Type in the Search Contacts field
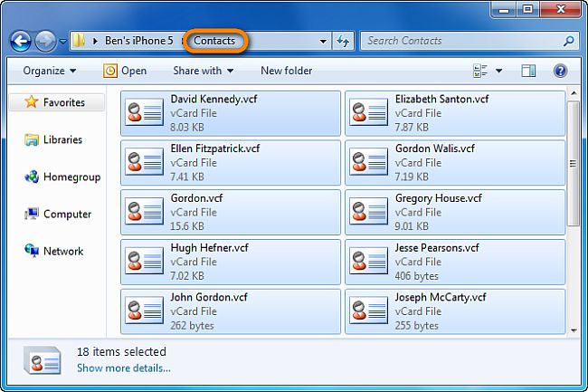The image size is (588, 392). pyautogui.click(x=461, y=41)
